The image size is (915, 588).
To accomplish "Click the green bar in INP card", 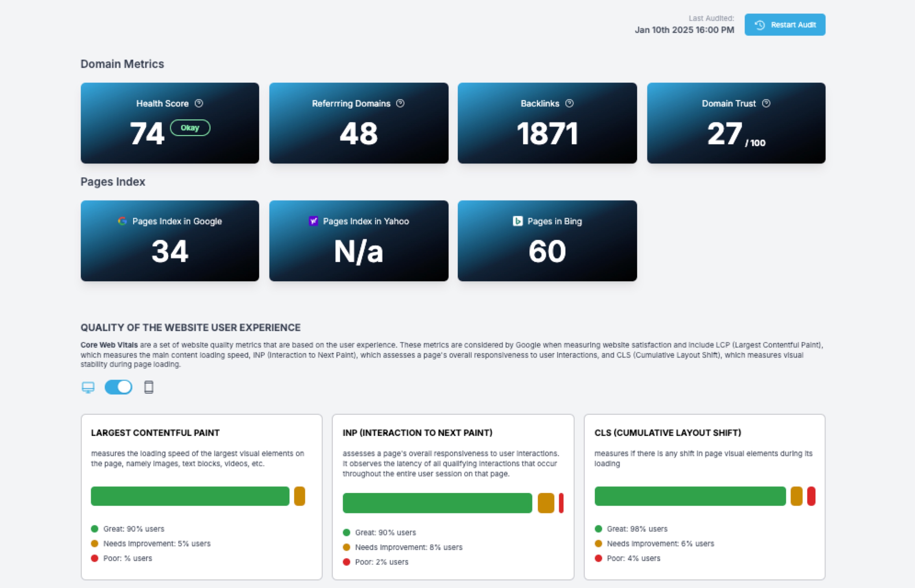I will point(438,503).
